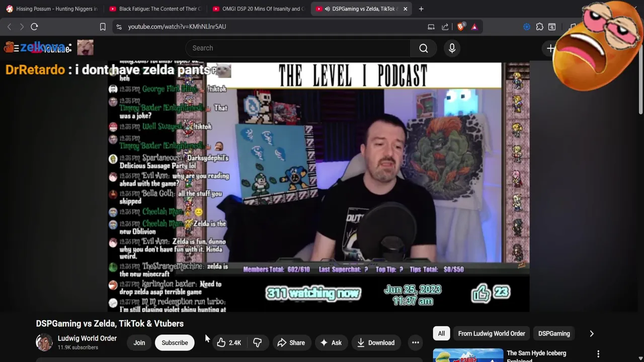
Task: Click the share page icon in address bar
Action: point(445,27)
